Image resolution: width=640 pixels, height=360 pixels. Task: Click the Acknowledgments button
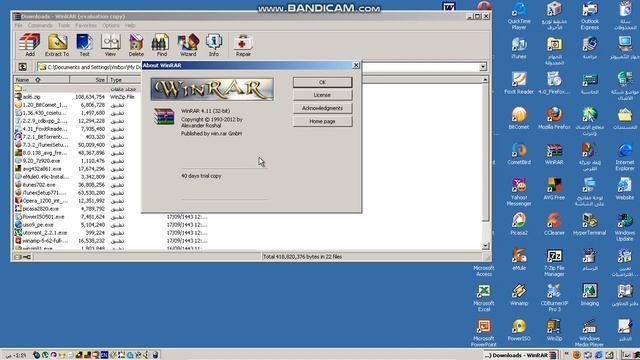tap(322, 108)
